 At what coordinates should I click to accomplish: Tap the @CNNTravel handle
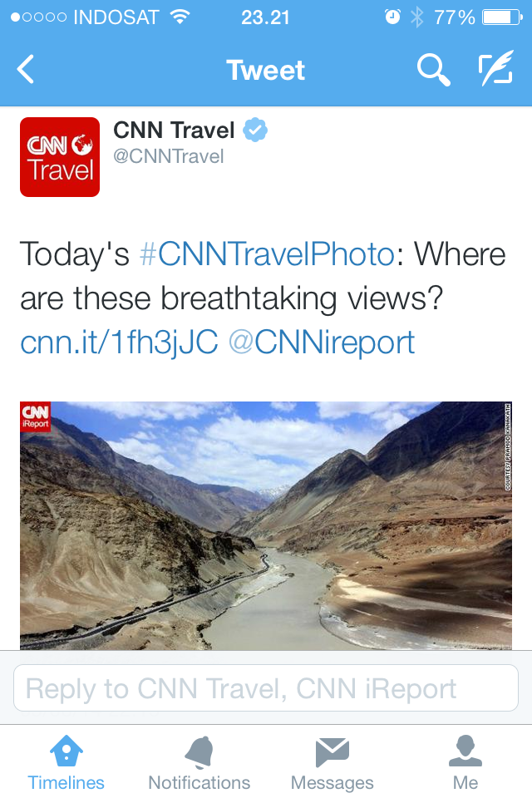coord(169,156)
